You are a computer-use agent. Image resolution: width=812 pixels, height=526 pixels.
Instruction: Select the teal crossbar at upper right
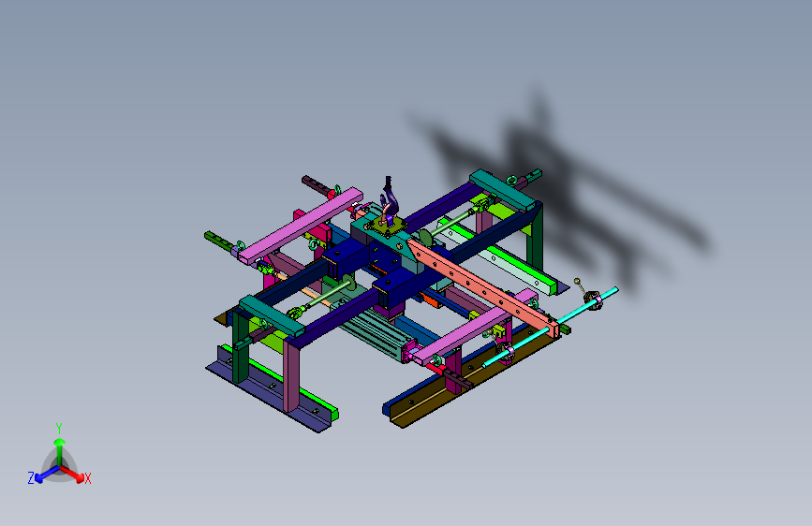coord(505,189)
